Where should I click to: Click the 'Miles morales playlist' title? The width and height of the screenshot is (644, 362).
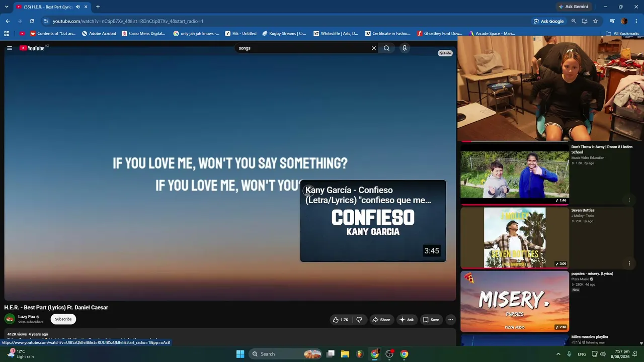click(x=590, y=337)
